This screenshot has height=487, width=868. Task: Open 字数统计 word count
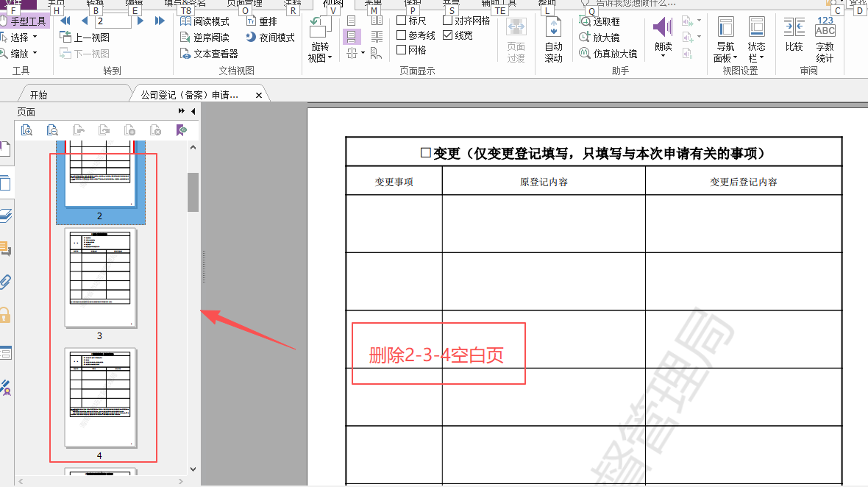[x=825, y=40]
